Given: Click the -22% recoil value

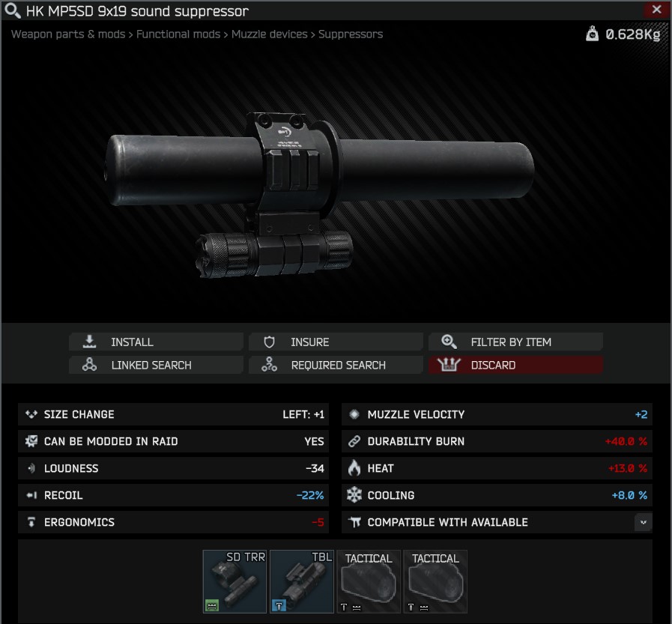Looking at the screenshot, I should click(310, 495).
